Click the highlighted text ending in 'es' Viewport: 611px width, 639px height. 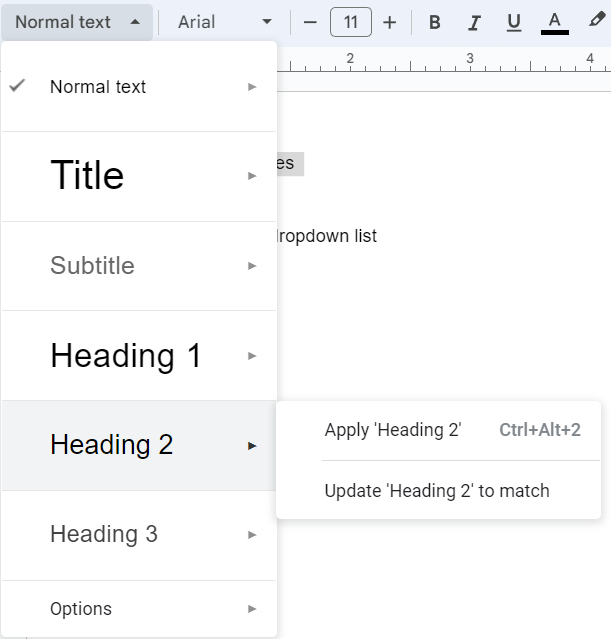pos(290,164)
